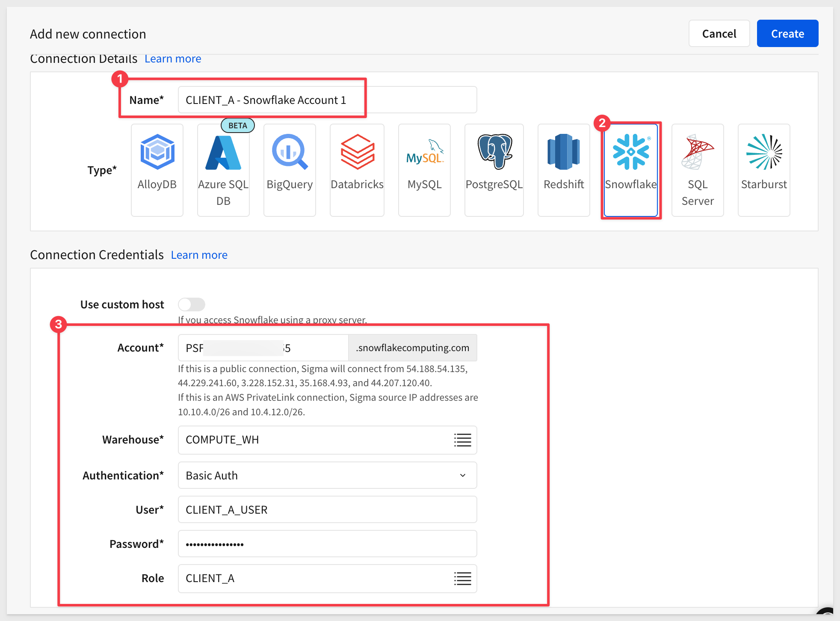Open Learn more for Connection Details
840x621 pixels.
tap(173, 59)
